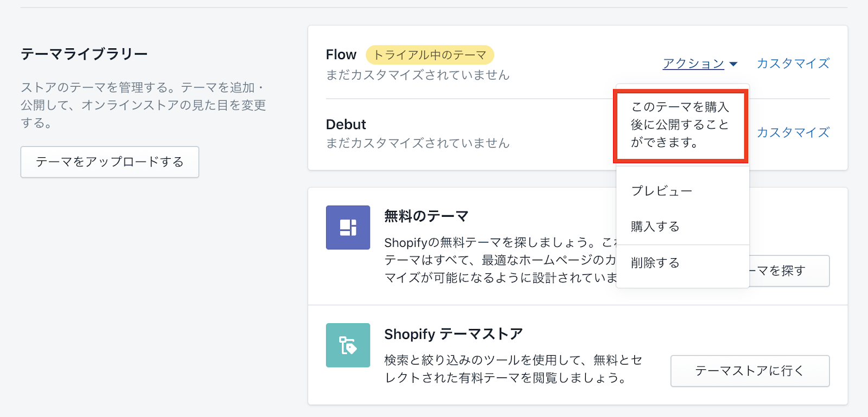
Task: Click the partially hidden テーマを探す button
Action: coord(789,271)
